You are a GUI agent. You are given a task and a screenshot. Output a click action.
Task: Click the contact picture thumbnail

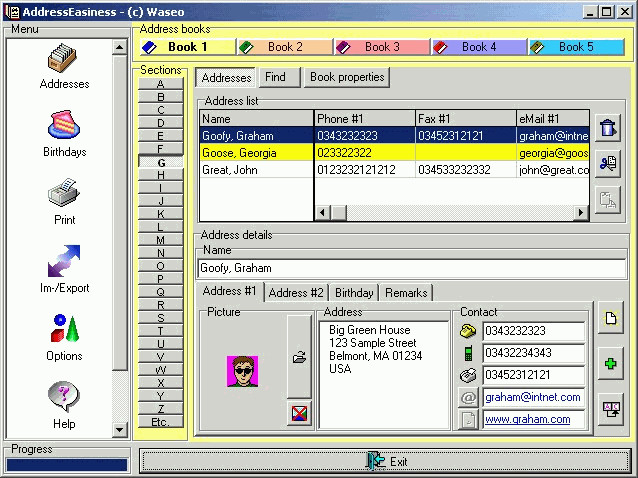[x=243, y=371]
